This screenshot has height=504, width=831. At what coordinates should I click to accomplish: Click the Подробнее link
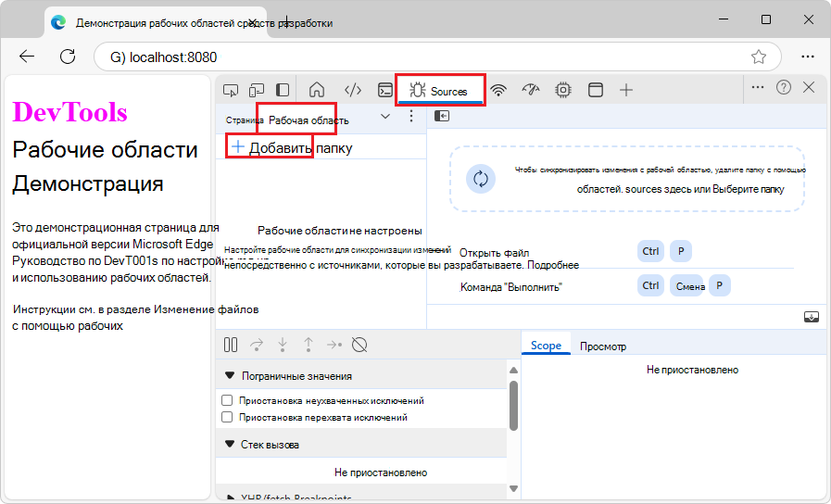[553, 265]
